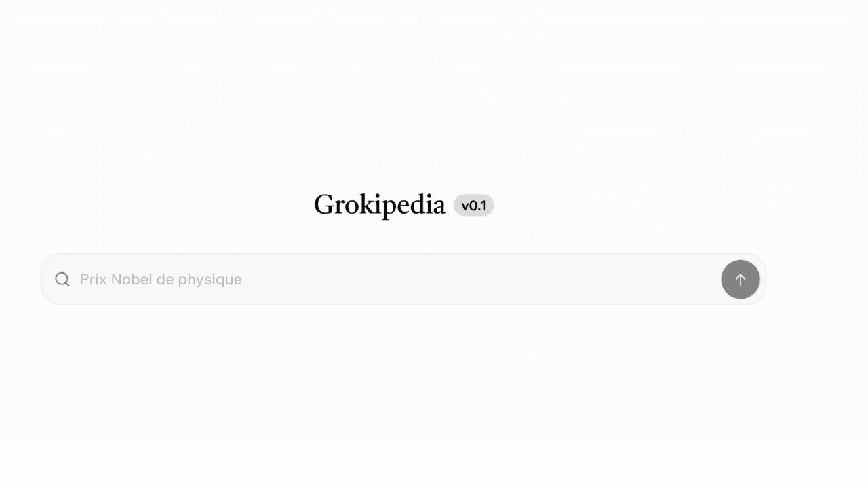
Task: Click the search glyph before the placeholder
Action: [x=62, y=280]
